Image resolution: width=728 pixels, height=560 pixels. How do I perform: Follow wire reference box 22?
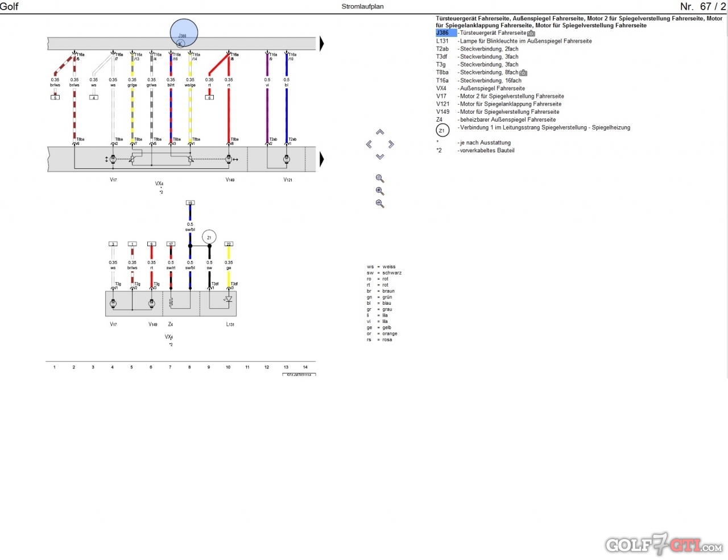229,244
